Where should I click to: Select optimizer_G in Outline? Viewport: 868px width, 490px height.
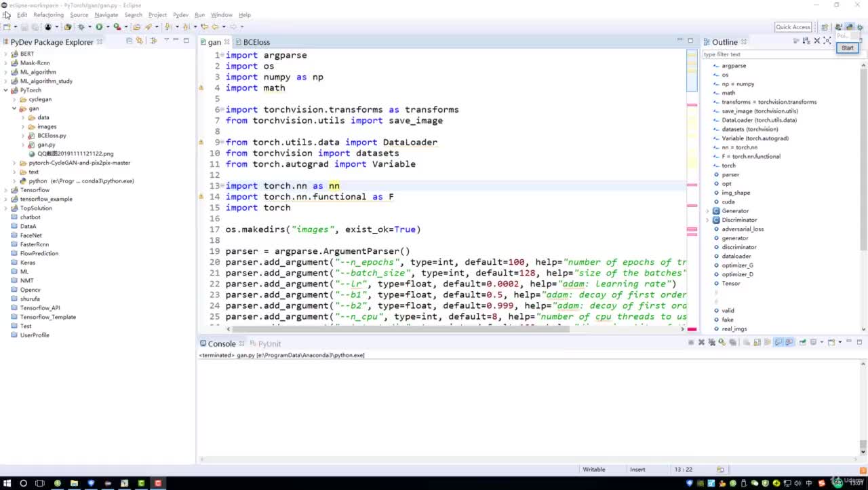pyautogui.click(x=737, y=265)
